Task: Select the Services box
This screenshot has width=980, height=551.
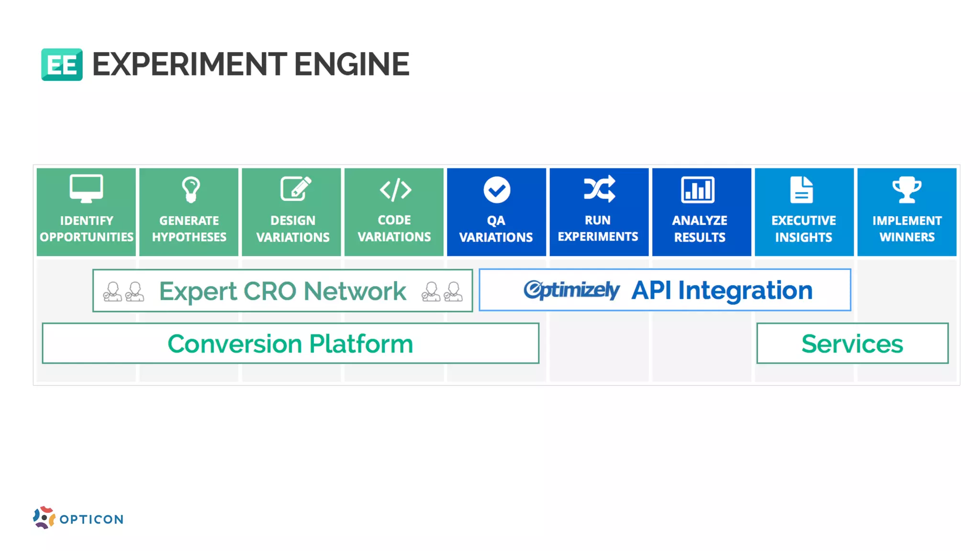Action: [852, 343]
